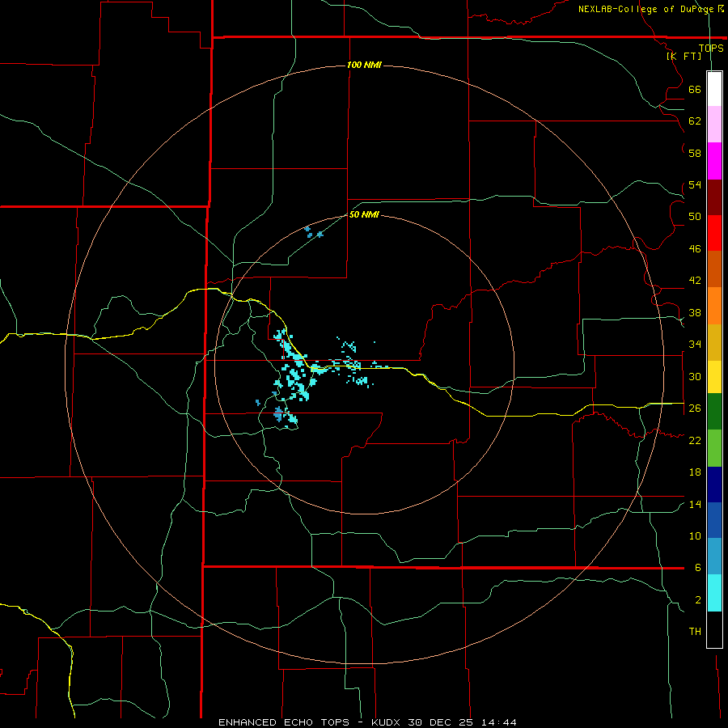Select the dark orange legend swatch
This screenshot has width=728, height=728.
(714, 269)
